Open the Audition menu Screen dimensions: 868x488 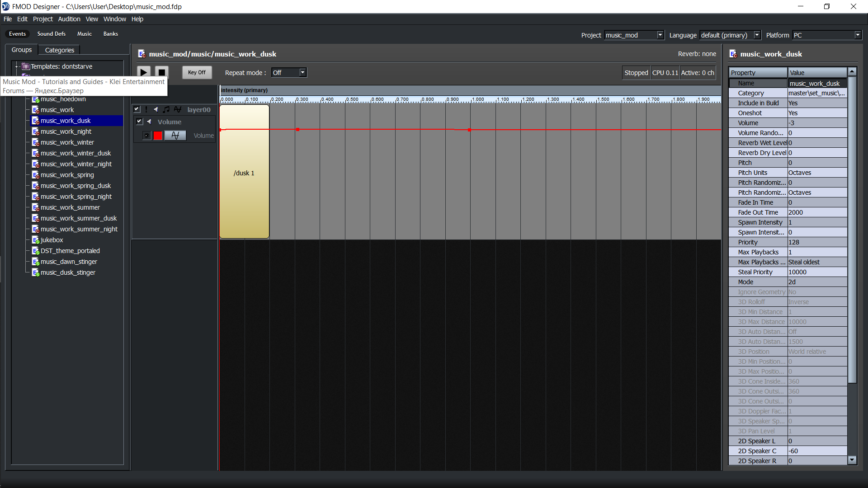point(69,19)
